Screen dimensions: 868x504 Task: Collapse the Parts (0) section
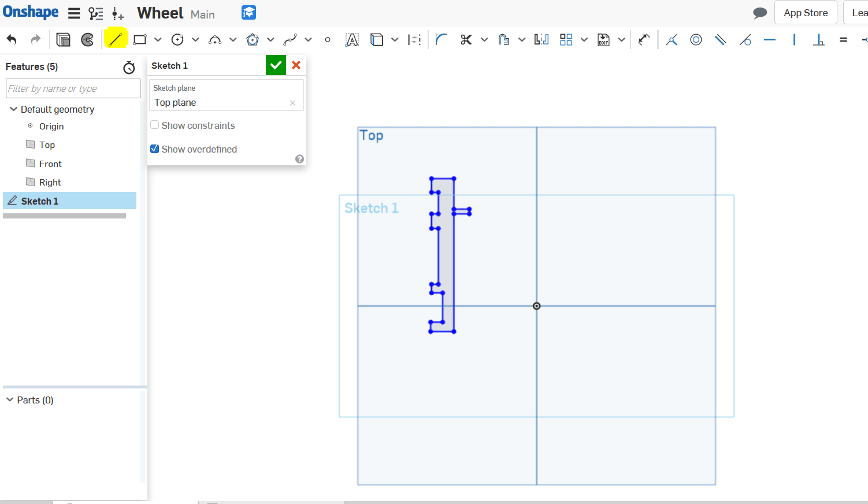pos(10,399)
